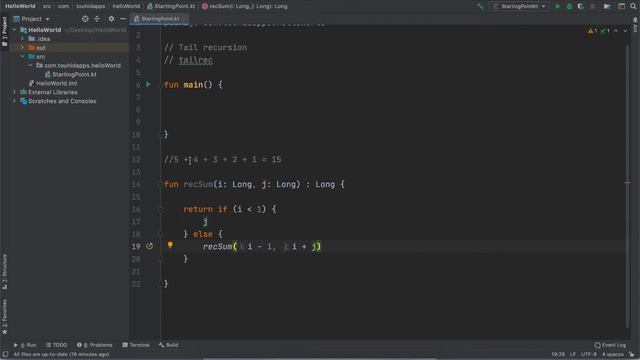Screen dimensions: 640x360
Task: Click src breadcrumb in navigation bar
Action: click(47, 6)
